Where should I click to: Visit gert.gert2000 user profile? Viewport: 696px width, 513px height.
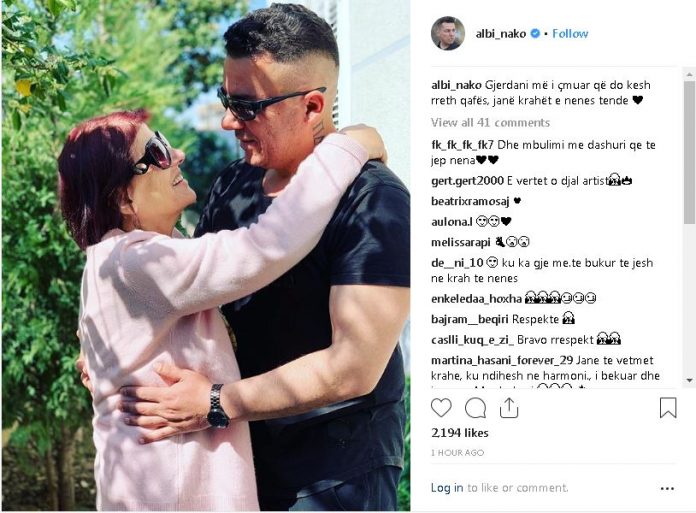[467, 181]
